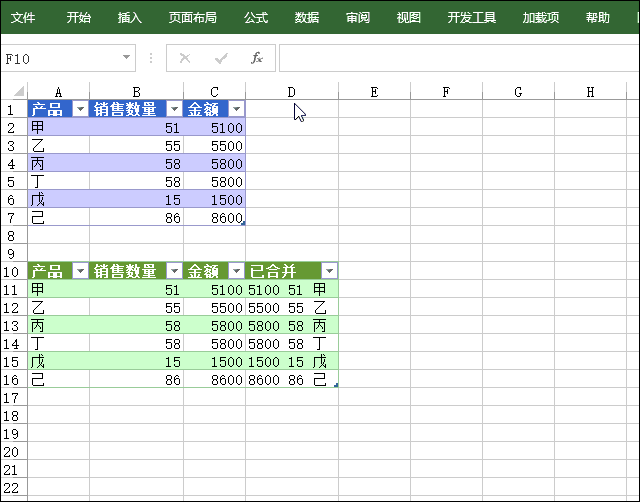Open filter dropdown for 产品 in row 1
Screen dimensions: 640x502
click(80, 109)
